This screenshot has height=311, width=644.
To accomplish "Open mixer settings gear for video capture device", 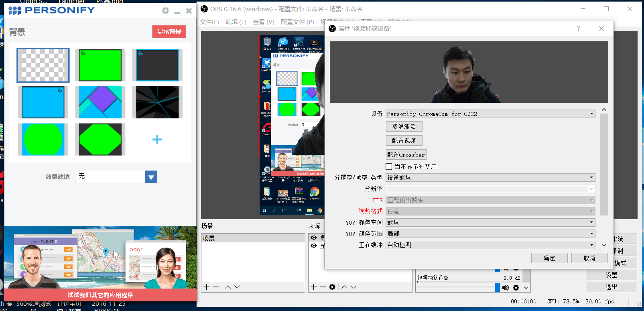I will (x=516, y=288).
